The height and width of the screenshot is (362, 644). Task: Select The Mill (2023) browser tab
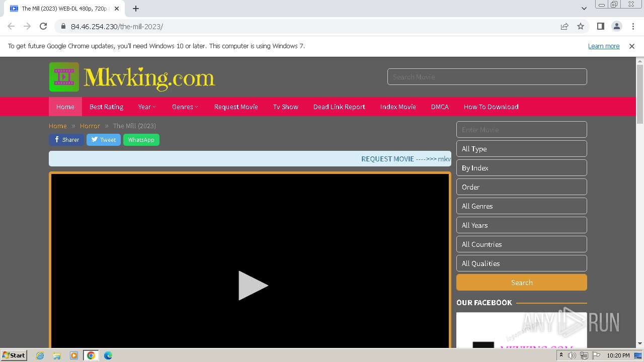pyautogui.click(x=63, y=9)
